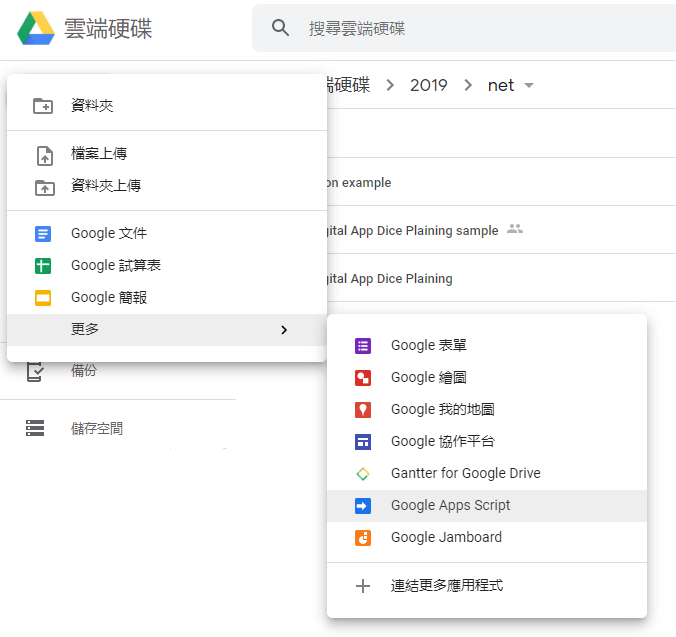Choose Google 表單 from submenu
676x637 pixels.
pyautogui.click(x=487, y=345)
